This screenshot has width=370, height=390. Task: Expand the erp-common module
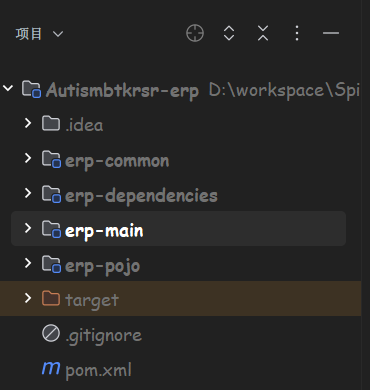tap(28, 158)
